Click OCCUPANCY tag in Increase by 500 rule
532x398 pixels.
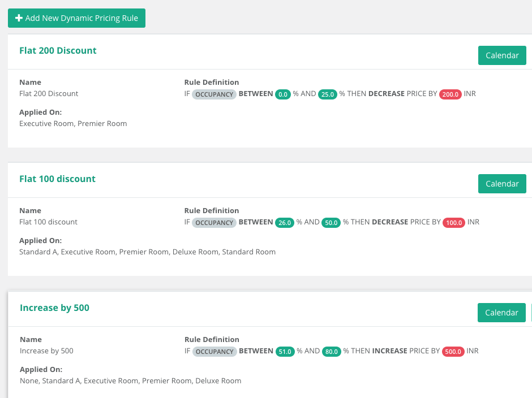coord(214,352)
